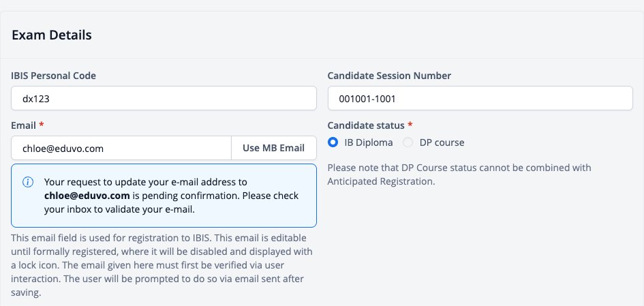
Task: Click the Candidate Session Number label
Action: click(x=389, y=76)
